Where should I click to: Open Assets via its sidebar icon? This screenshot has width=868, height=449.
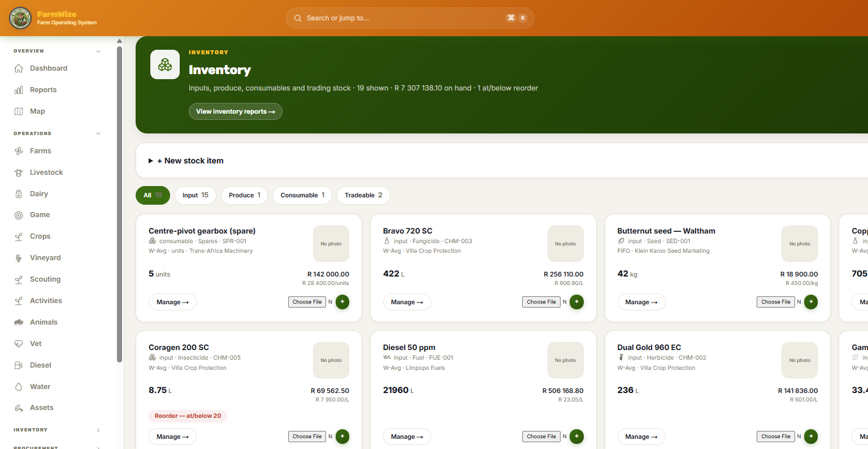coord(19,408)
